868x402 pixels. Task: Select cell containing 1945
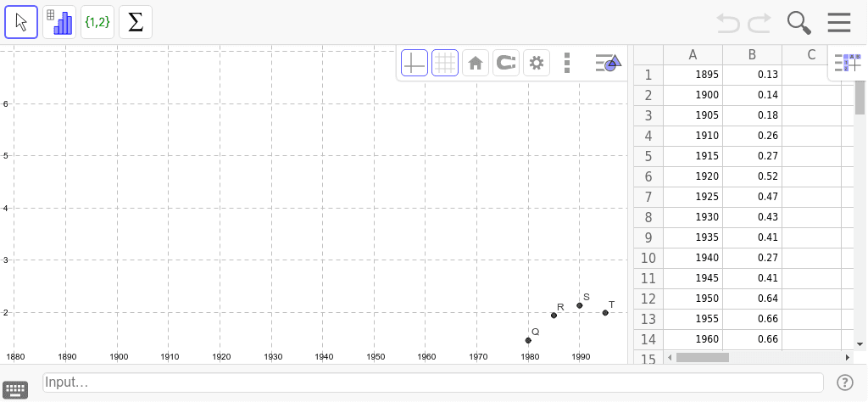(x=693, y=278)
